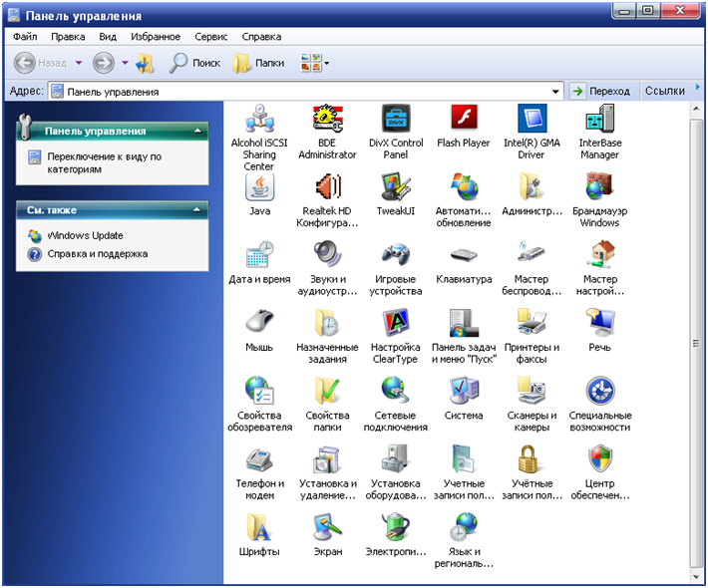This screenshot has height=588, width=708.
Task: Expand the address bar dropdown
Action: (556, 91)
